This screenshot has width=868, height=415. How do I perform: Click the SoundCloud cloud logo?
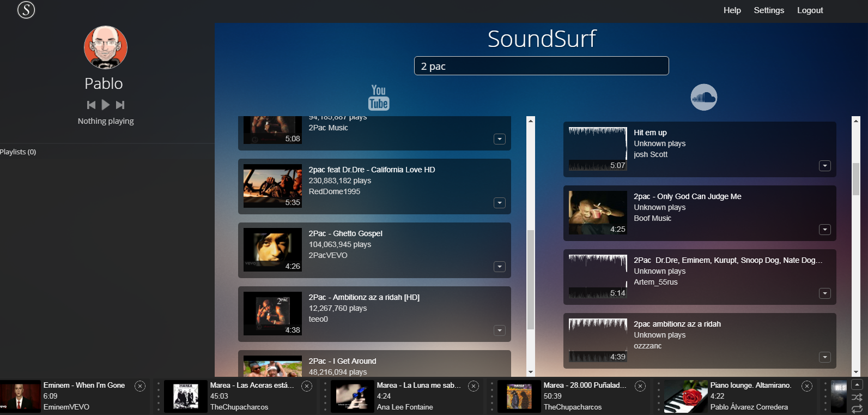click(704, 97)
